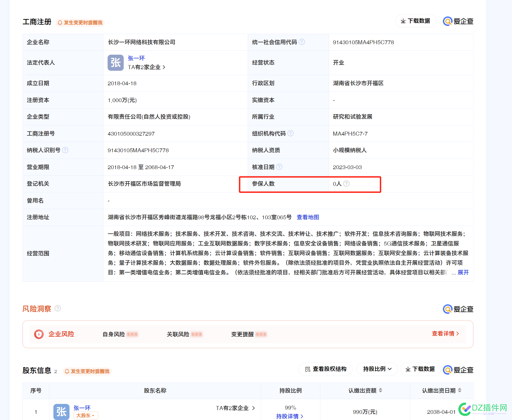The width and height of the screenshot is (512, 420).
Task: Open TA有2家企业 in shareholder row
Action: click(x=235, y=408)
